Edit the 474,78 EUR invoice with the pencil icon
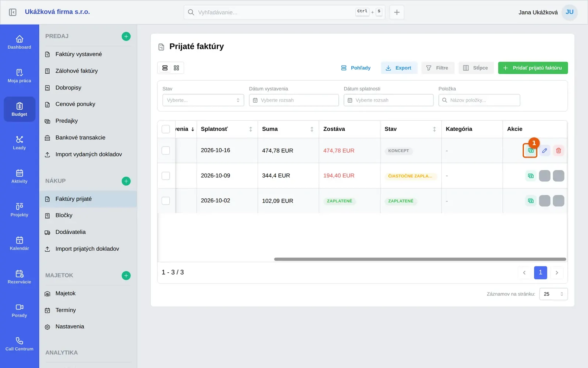Image resolution: width=588 pixels, height=368 pixels. click(545, 151)
